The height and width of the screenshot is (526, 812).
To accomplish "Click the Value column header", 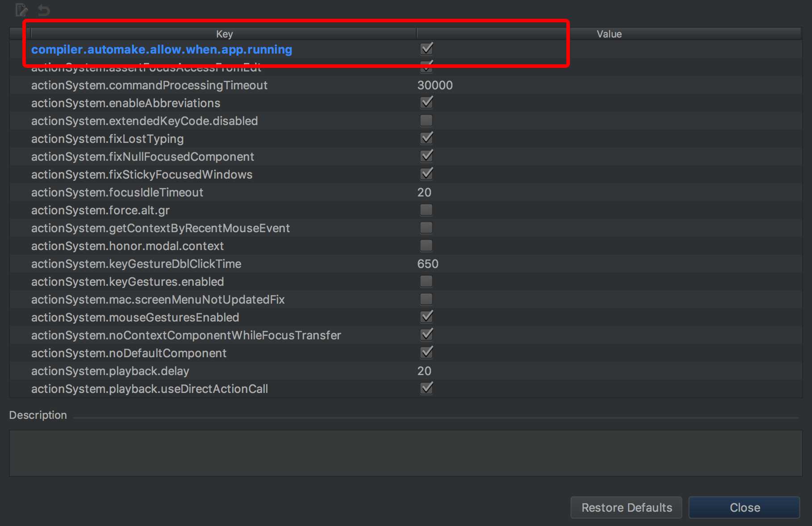I will pos(609,33).
